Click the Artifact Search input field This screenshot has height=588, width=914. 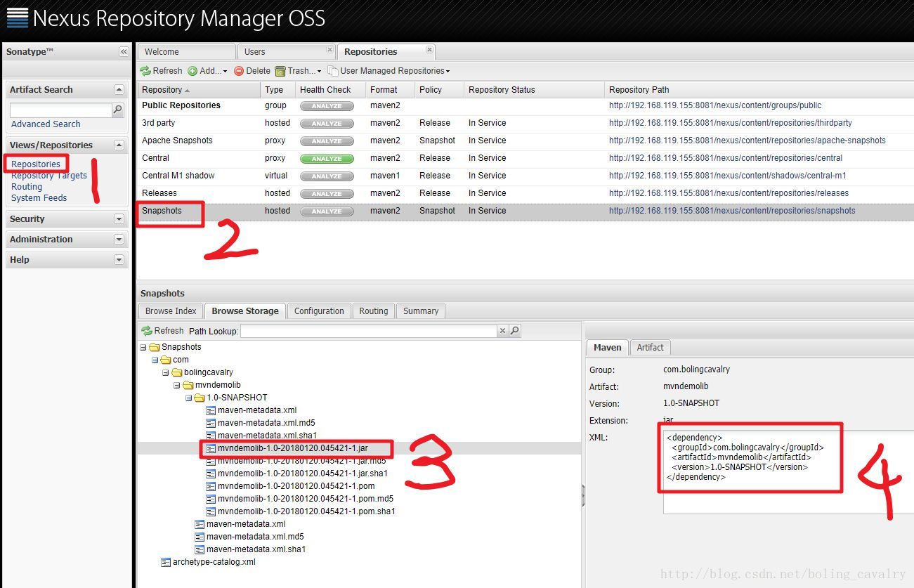60,110
